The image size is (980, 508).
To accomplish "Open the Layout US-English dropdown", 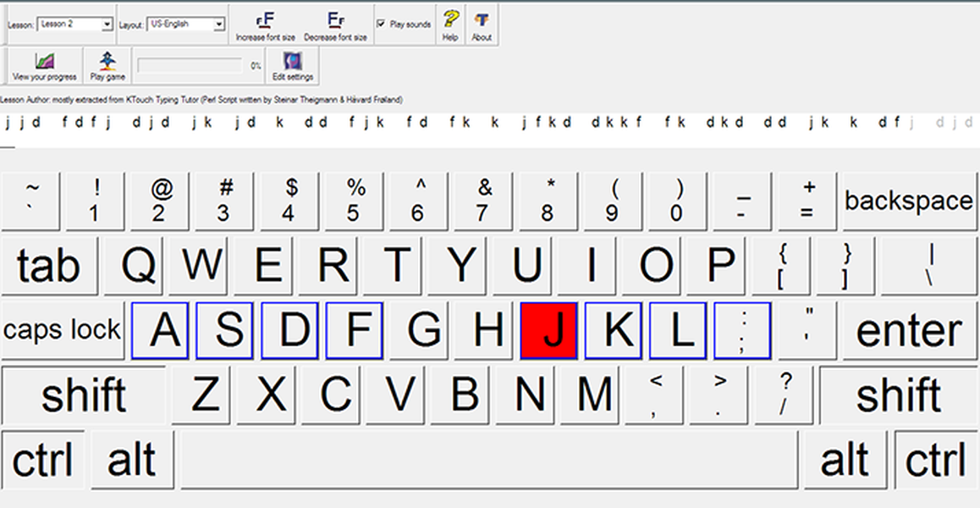I will click(186, 25).
